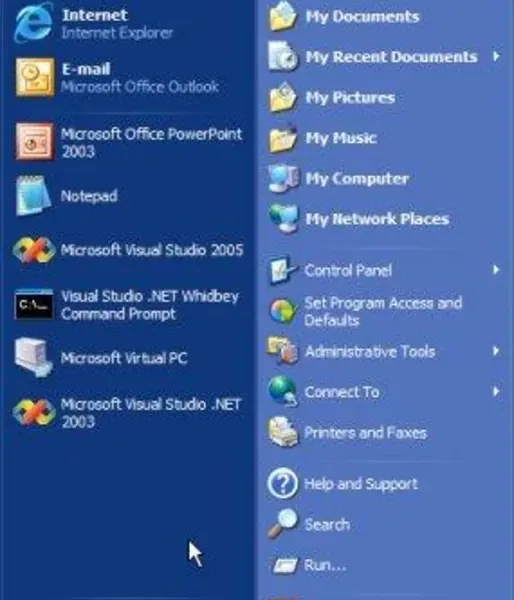Open the Printers and Faxes icon
The width and height of the screenshot is (514, 600).
[283, 432]
